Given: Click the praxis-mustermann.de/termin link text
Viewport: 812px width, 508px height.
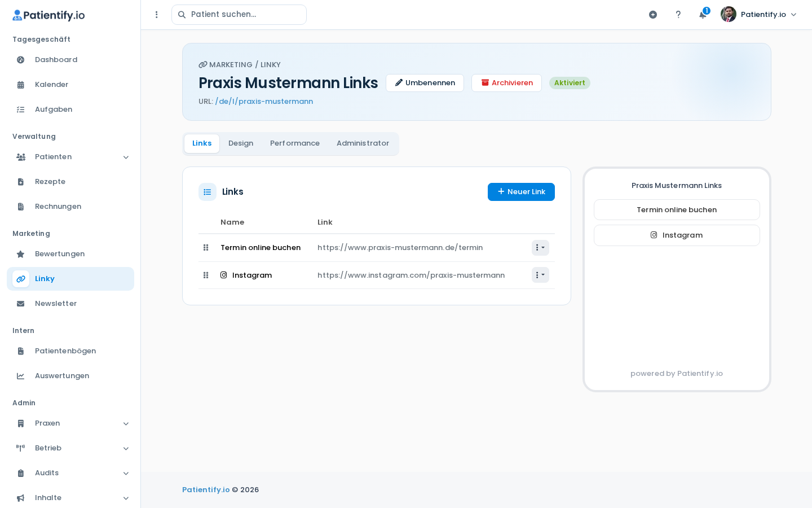Looking at the screenshot, I should (x=400, y=248).
